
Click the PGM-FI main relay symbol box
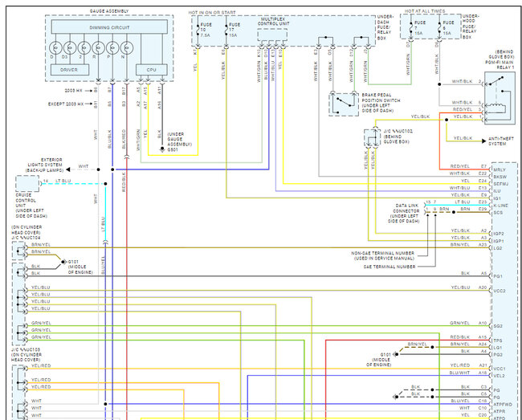tap(500, 98)
